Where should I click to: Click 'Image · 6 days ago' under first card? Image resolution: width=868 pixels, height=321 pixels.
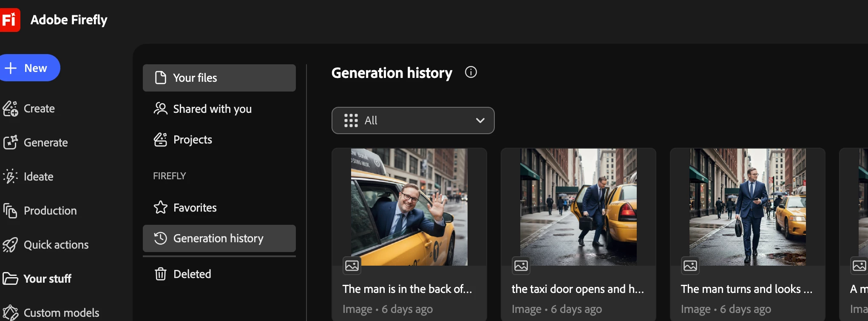(388, 310)
